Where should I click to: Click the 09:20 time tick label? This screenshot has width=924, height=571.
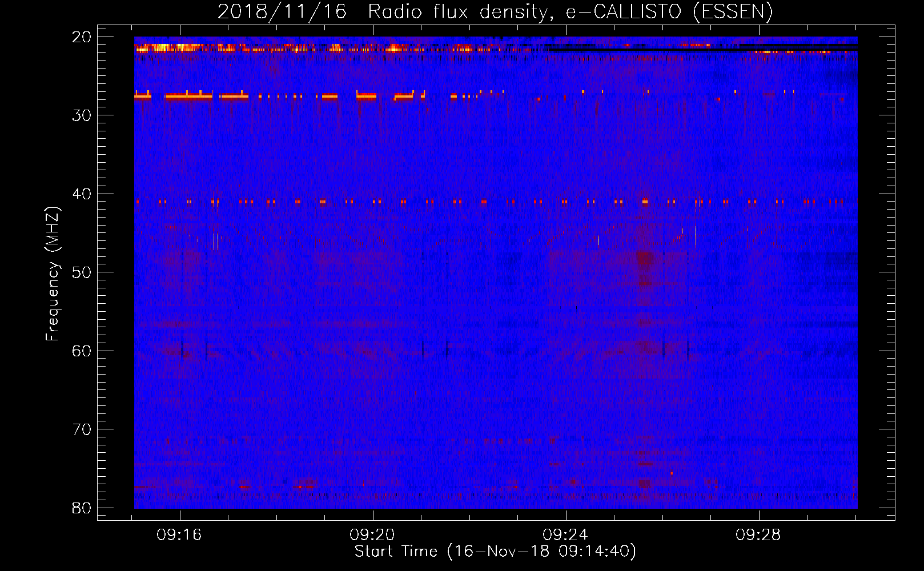pos(372,535)
